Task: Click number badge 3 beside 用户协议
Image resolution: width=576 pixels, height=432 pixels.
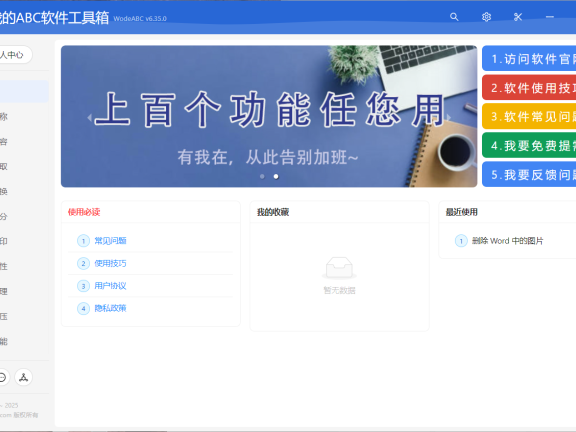Action: (x=83, y=286)
